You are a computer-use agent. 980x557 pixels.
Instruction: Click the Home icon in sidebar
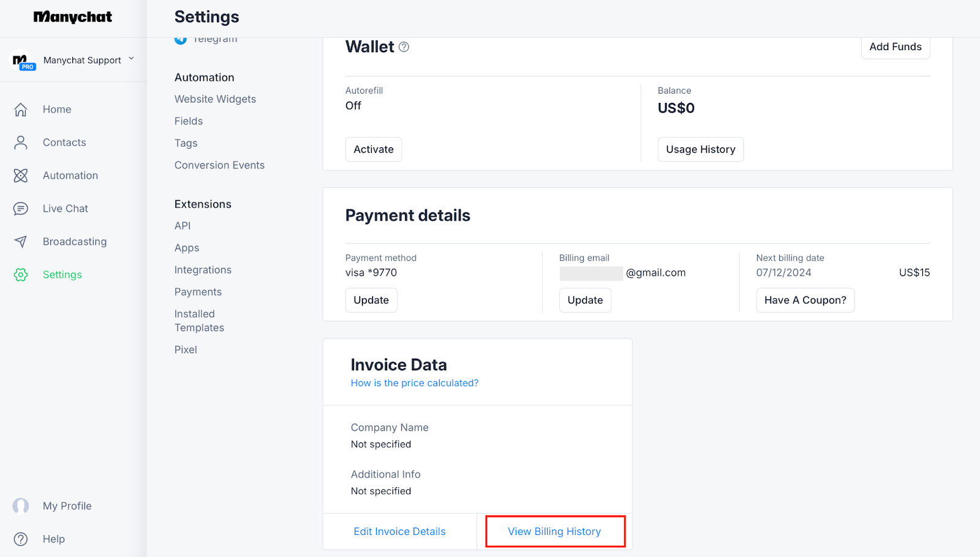pyautogui.click(x=21, y=110)
